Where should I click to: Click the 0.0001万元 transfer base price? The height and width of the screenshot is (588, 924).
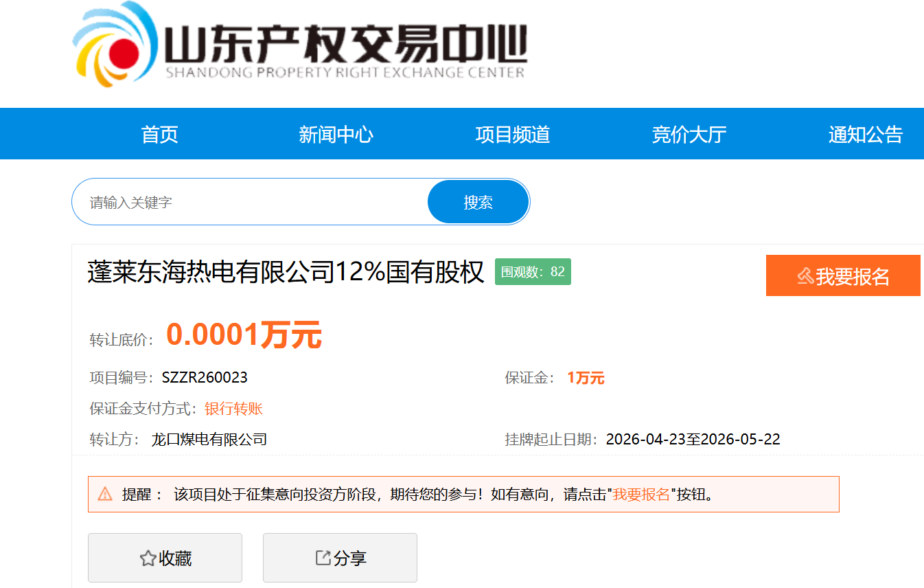(244, 335)
